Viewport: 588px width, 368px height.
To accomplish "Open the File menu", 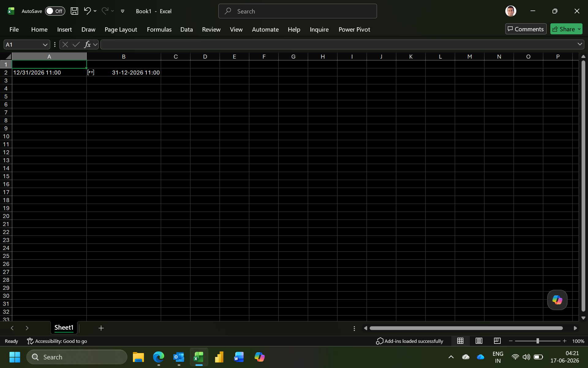I will tap(14, 29).
